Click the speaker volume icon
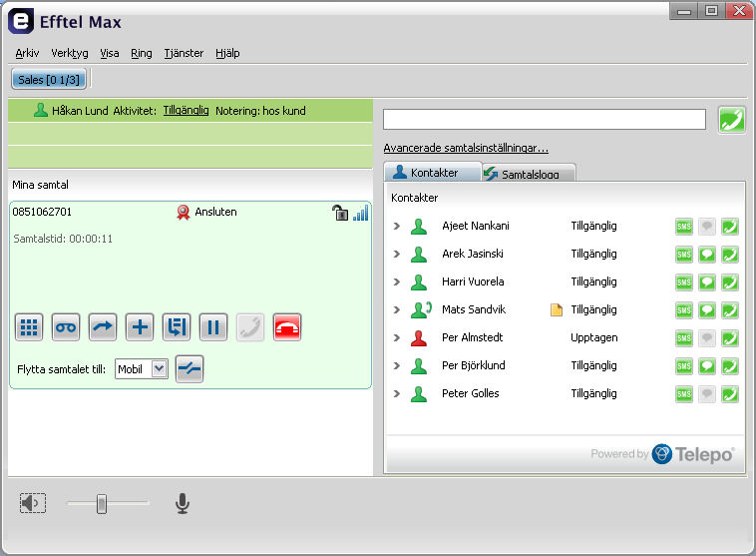The height and width of the screenshot is (556, 756). [x=33, y=503]
